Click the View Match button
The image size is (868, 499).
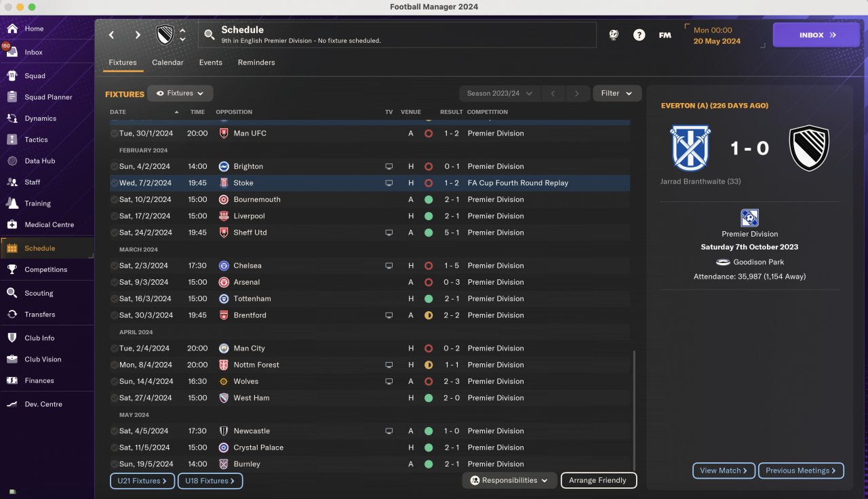724,471
